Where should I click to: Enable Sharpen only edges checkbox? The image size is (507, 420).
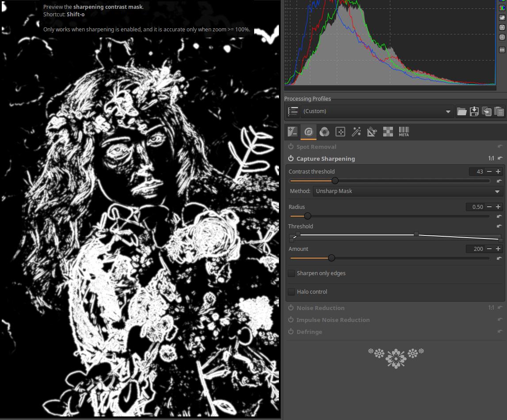[291, 273]
